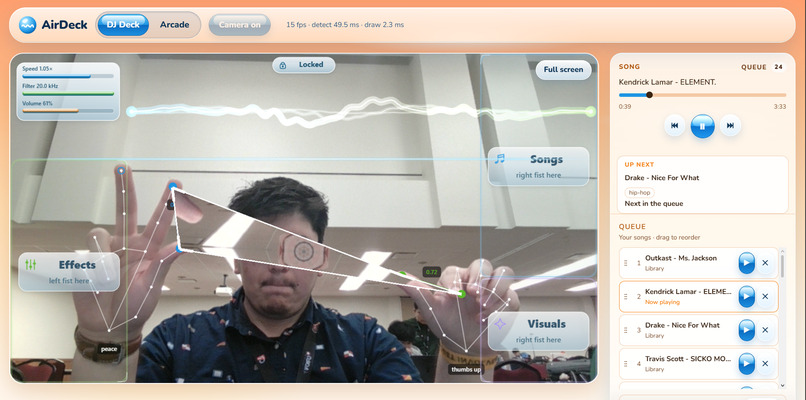806x400 pixels.
Task: Play Outkast - Ms. Jackson from queue
Action: coord(746,263)
